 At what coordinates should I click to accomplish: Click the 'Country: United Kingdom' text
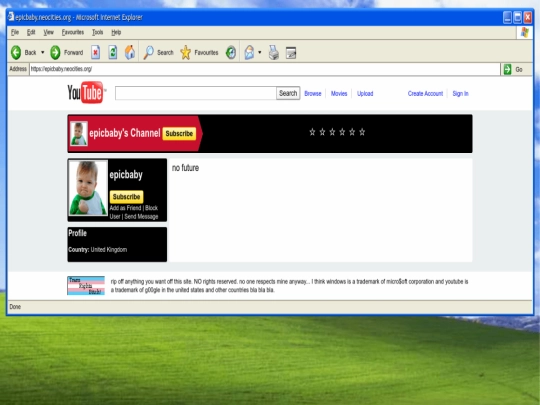tap(98, 250)
